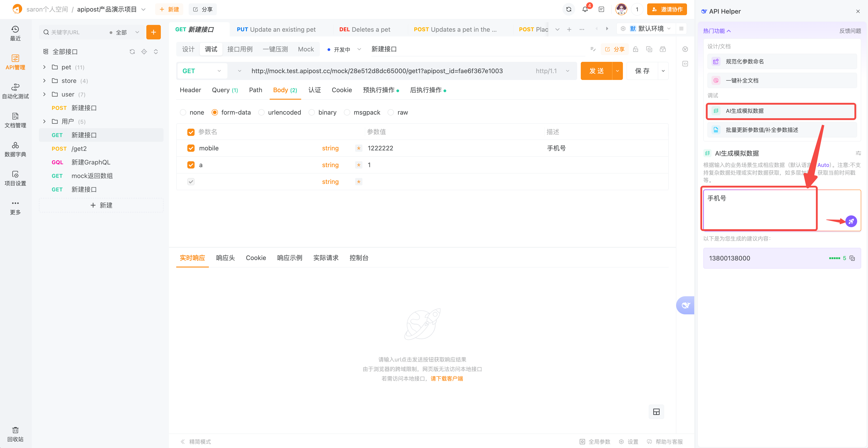Click the 发送 send button
The image size is (868, 448).
coord(597,71)
